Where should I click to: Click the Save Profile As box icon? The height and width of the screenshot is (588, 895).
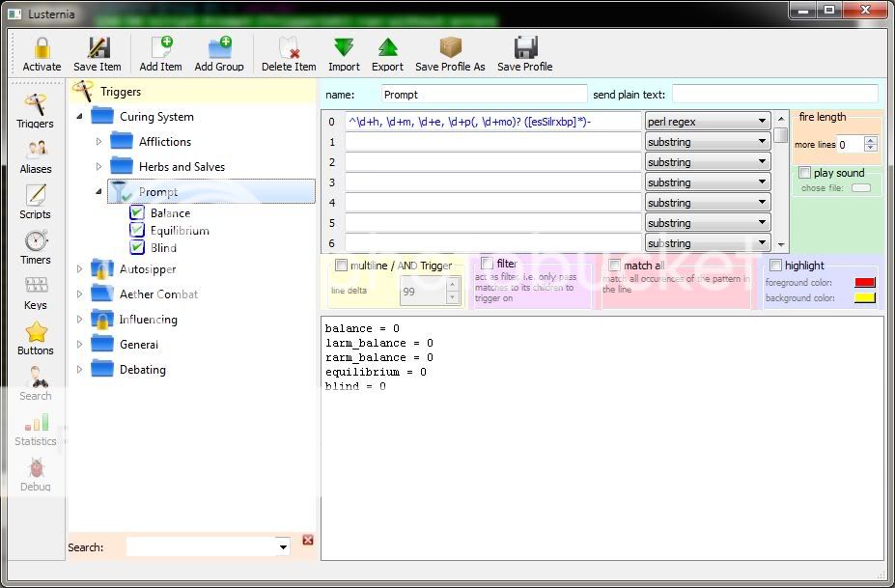pyautogui.click(x=450, y=48)
